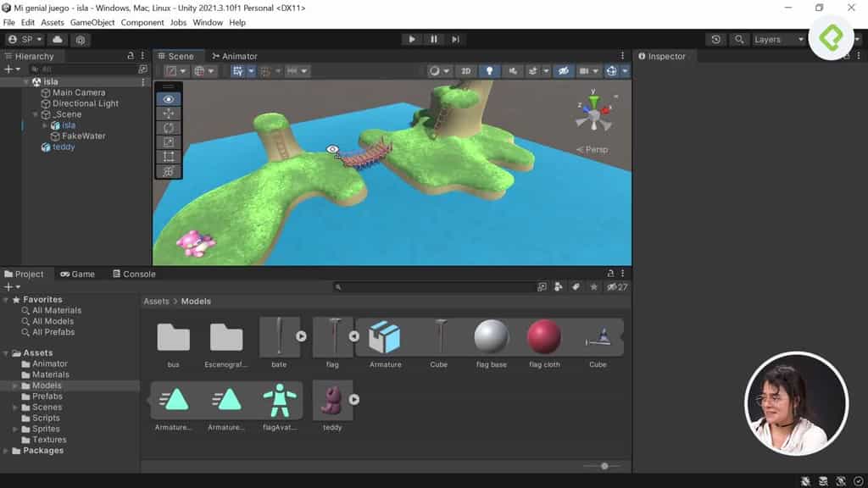
Task: Click the scene audio toggle icon
Action: click(x=511, y=70)
